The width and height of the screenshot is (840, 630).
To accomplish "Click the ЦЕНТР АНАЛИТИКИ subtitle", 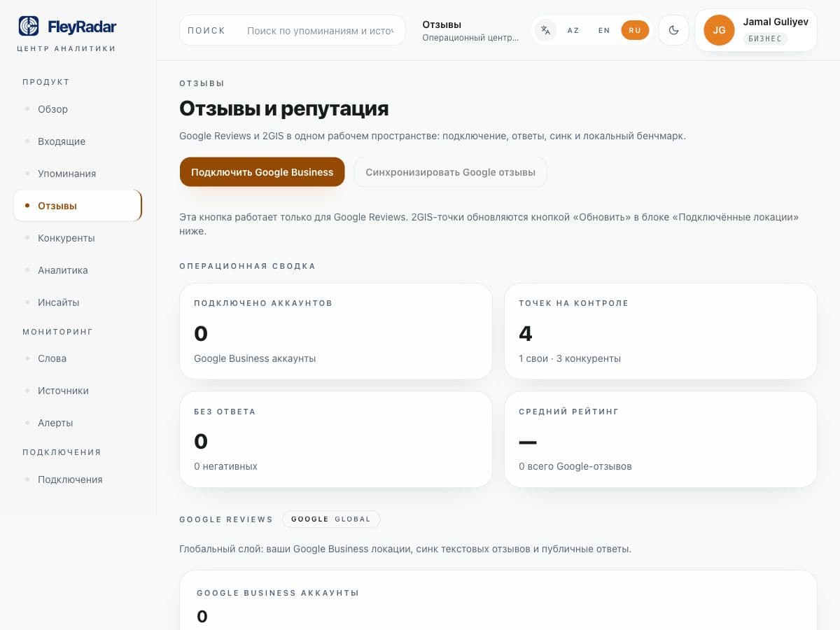I will [x=66, y=49].
